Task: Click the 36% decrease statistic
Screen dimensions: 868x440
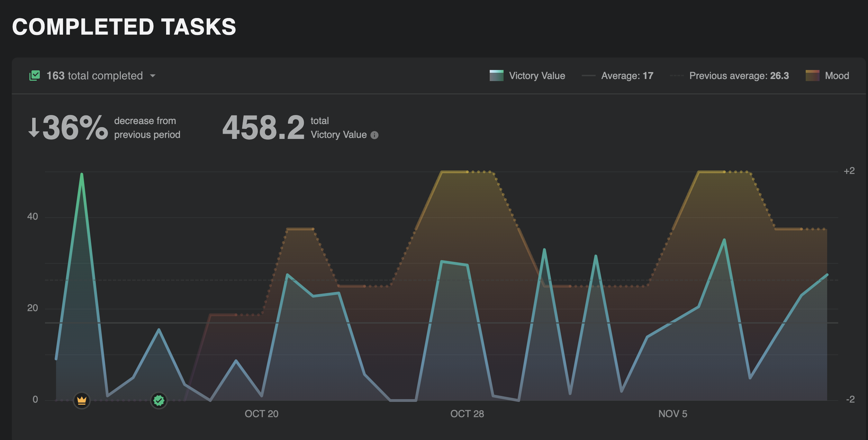Action: click(75, 128)
